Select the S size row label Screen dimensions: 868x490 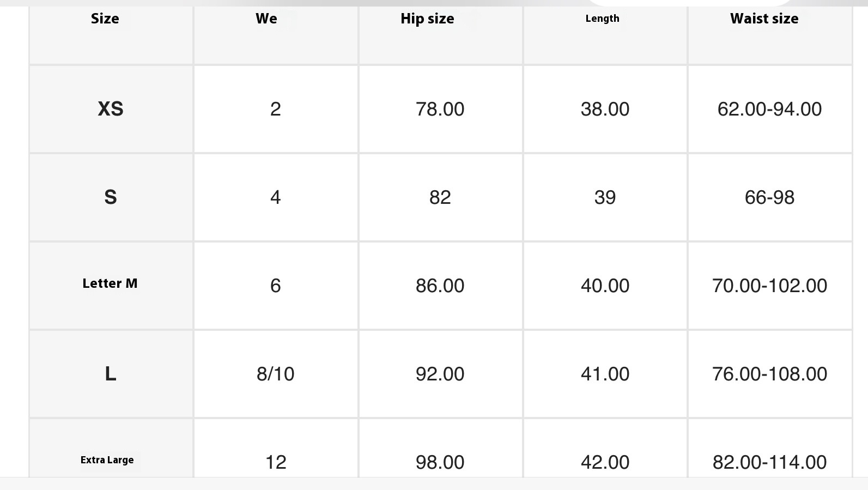(111, 197)
